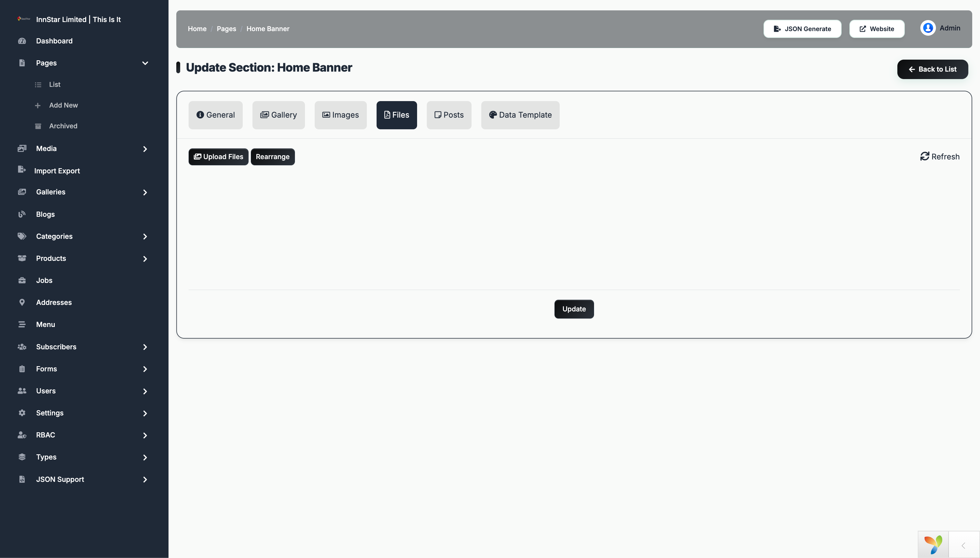
Task: Expand the Products submenu arrow
Action: coord(145,259)
